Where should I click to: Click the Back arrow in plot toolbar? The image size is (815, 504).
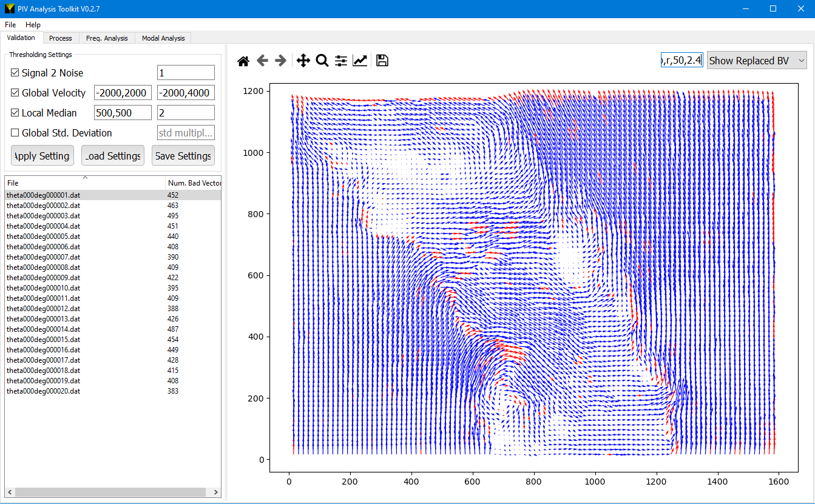262,61
